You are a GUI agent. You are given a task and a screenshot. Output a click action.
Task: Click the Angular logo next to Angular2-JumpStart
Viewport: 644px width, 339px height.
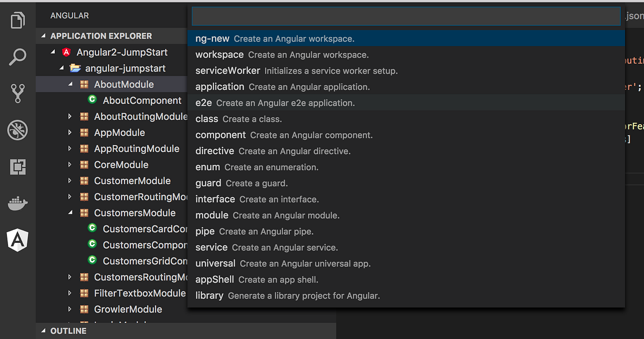66,52
